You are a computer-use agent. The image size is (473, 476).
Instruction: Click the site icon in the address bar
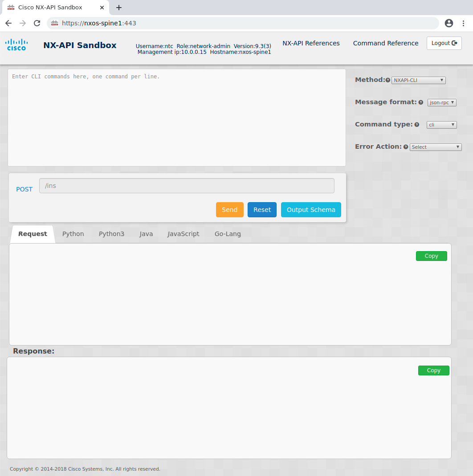coord(54,22)
